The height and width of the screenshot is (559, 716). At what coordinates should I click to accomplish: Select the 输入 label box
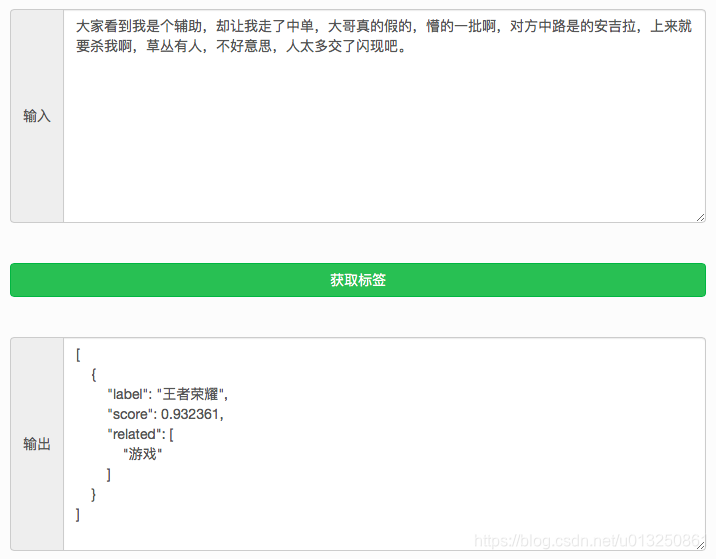coord(37,116)
